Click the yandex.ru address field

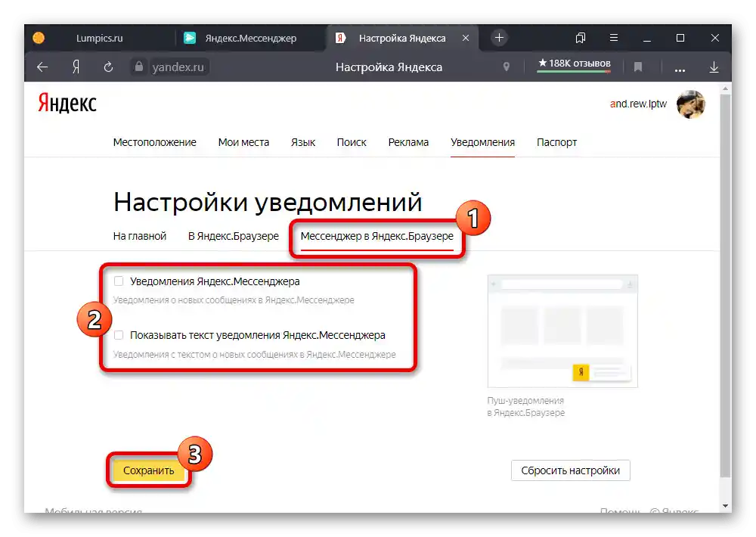point(178,67)
